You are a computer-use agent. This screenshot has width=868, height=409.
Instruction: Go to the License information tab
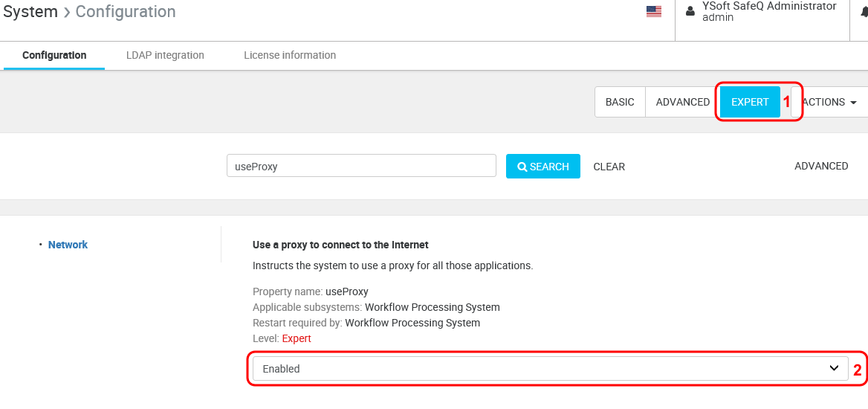[x=290, y=55]
